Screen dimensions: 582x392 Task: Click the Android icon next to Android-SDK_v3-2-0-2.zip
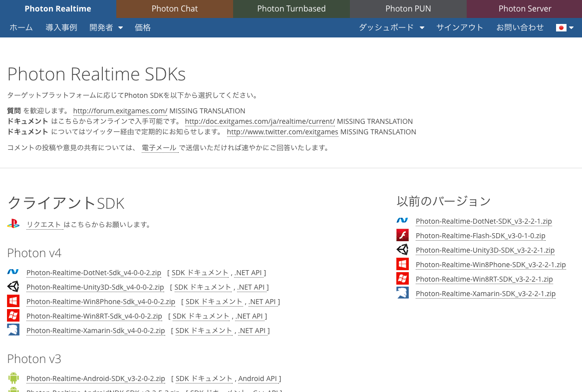[13, 378]
